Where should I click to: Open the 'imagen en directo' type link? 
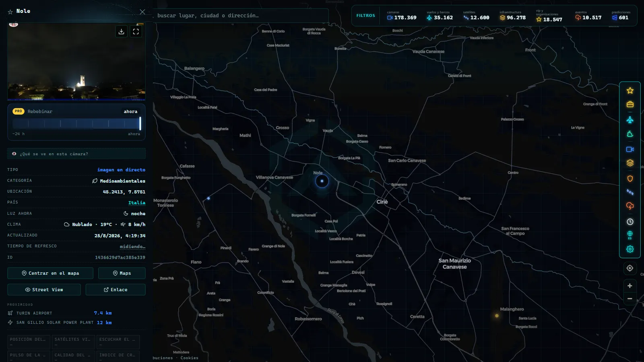point(121,170)
